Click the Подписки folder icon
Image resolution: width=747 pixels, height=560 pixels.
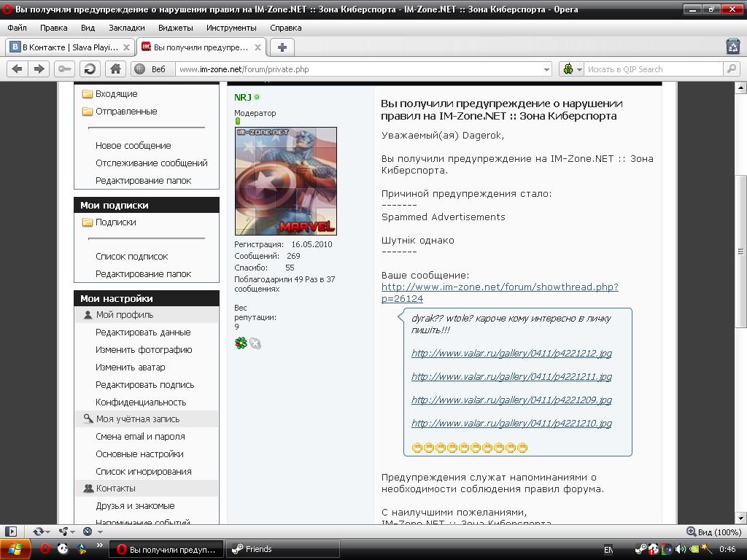88,222
